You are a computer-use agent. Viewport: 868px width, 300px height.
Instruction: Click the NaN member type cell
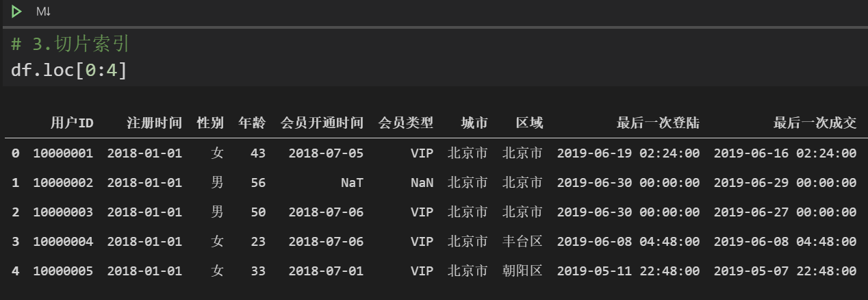[422, 183]
